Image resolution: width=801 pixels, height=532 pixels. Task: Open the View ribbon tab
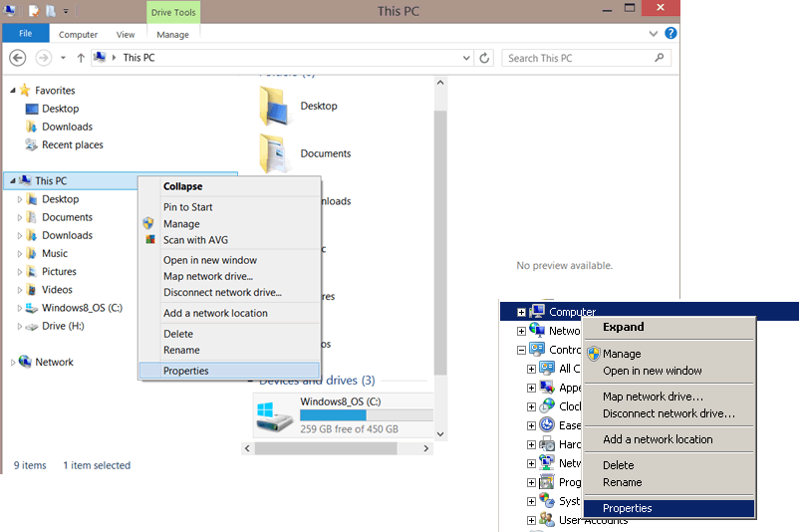[126, 34]
